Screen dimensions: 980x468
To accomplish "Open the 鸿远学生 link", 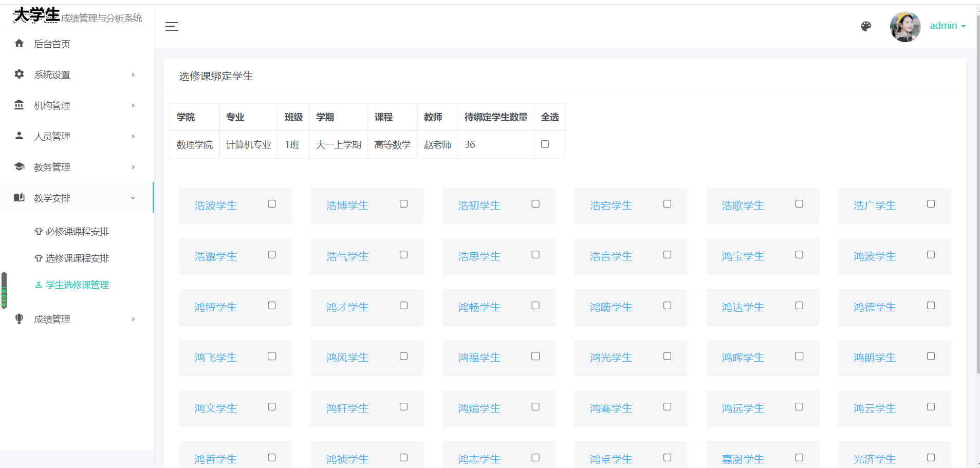I will 743,408.
